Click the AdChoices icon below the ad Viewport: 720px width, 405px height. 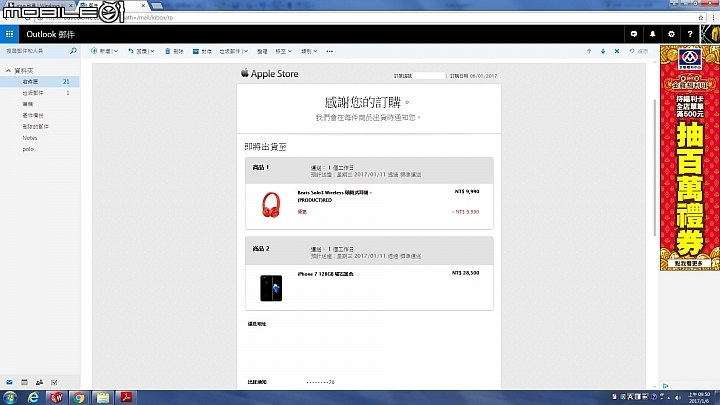(665, 386)
